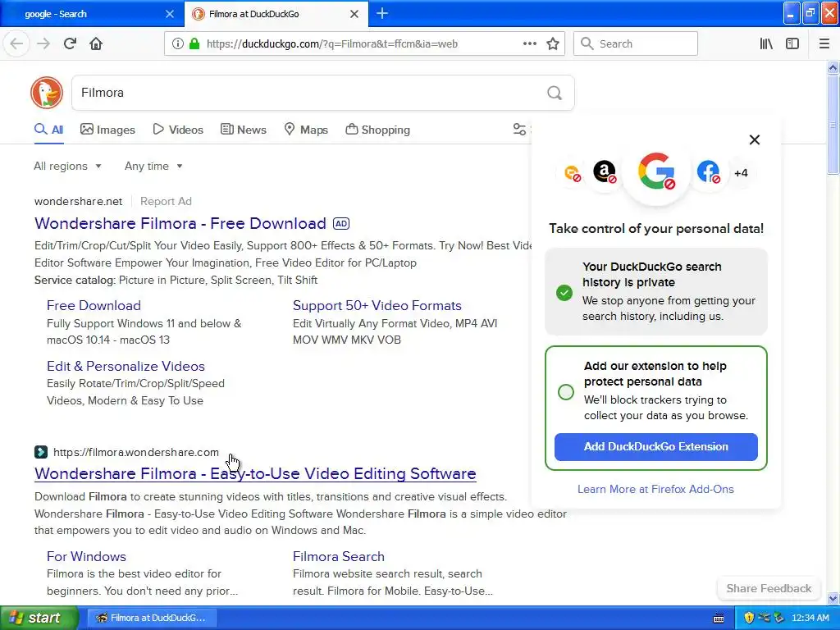Open Edit & Personalize Videos sitelink

(126, 366)
